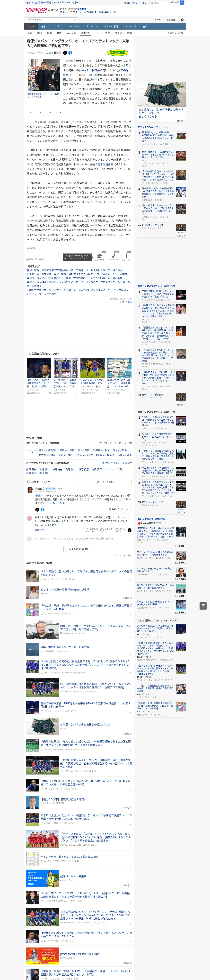Open ピリオネア松居一代 ABEMA article
Screen dimensions: 210x980
pos(65,590)
